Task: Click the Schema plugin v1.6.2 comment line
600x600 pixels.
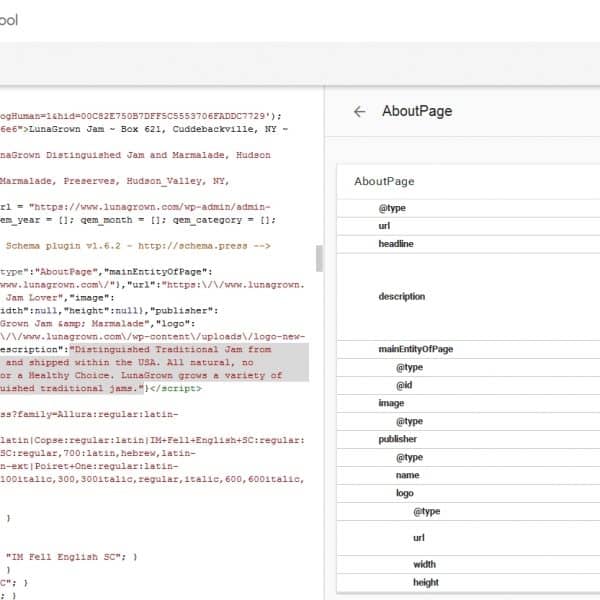Action: pyautogui.click(x=138, y=246)
